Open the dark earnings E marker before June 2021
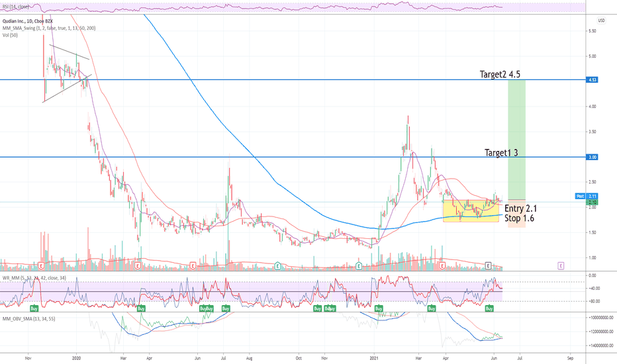This screenshot has height=364, width=617. [x=488, y=266]
